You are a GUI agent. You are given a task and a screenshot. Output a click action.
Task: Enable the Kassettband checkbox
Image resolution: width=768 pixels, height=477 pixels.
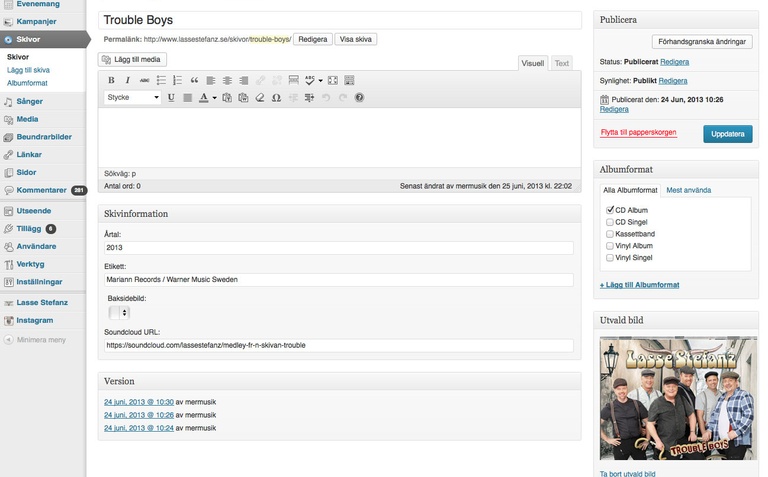[x=610, y=234]
